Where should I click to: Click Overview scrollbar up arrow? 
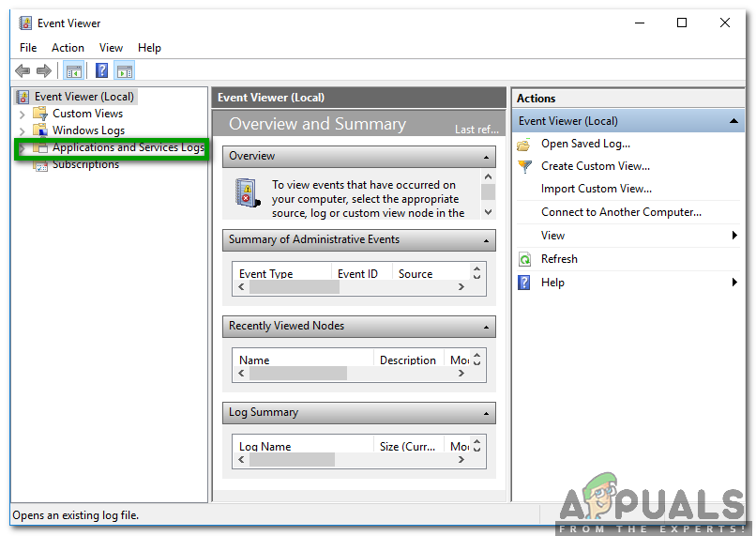click(488, 177)
